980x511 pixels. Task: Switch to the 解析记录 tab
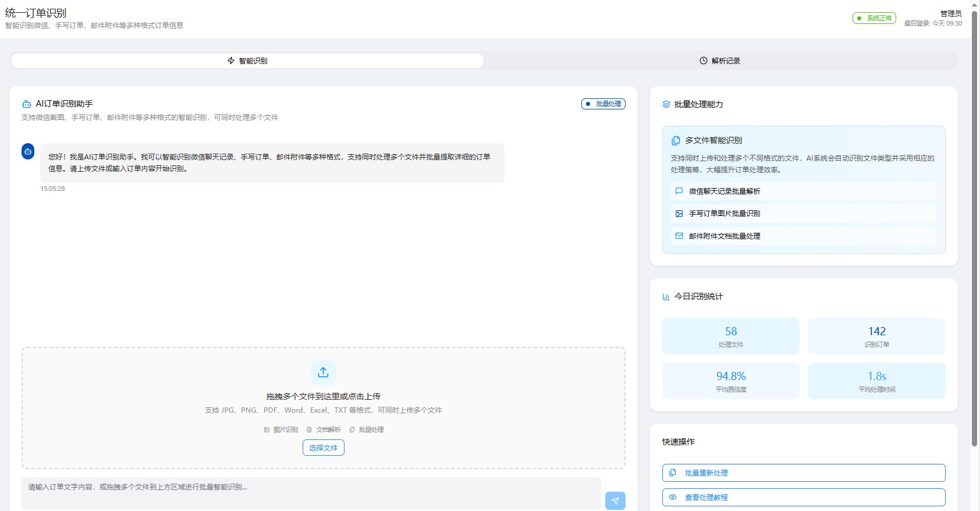coord(720,61)
